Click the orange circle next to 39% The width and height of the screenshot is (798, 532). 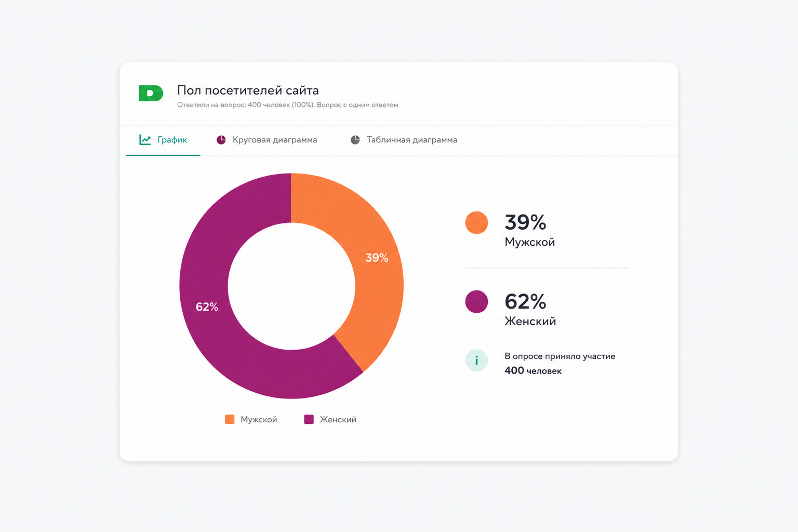click(476, 223)
